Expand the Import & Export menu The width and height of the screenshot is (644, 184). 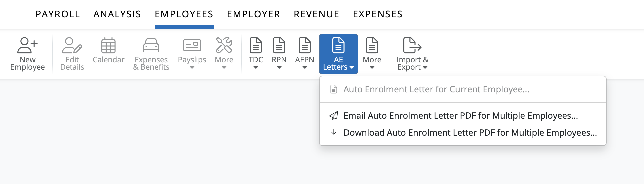coord(412,54)
